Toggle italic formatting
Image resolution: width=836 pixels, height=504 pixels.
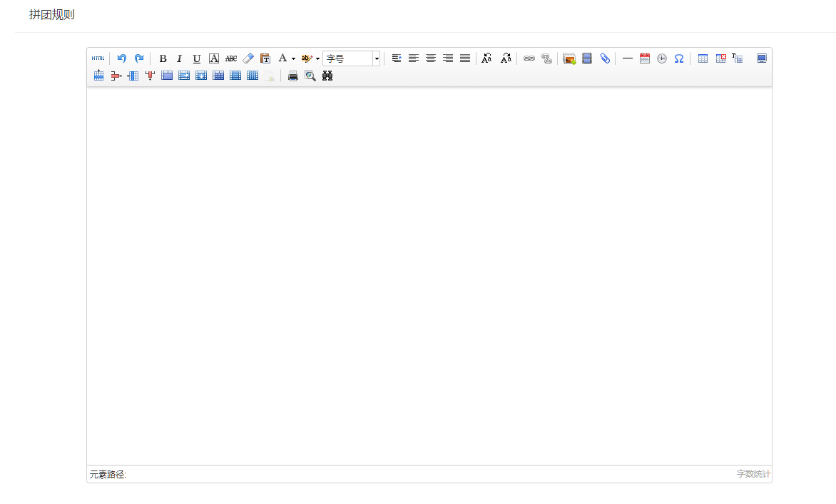point(180,58)
